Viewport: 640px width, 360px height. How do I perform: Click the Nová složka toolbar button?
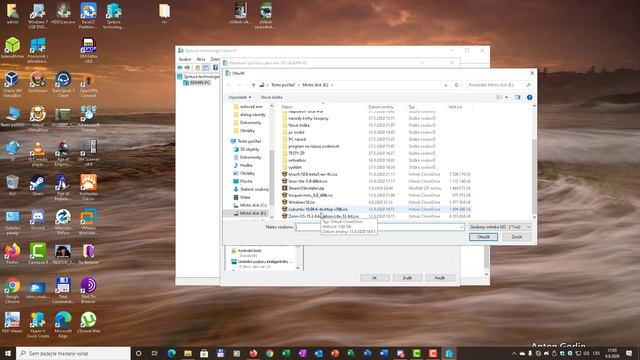pos(271,97)
